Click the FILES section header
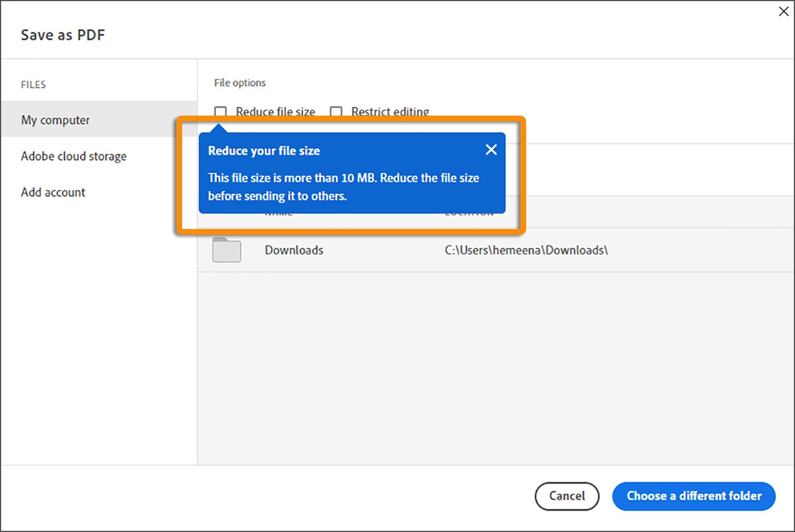Viewport: 795px width, 532px height. [x=33, y=84]
